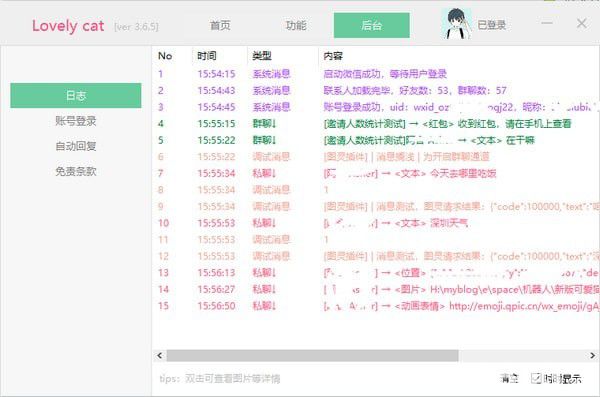600x397 pixels.
Task: Open the 账号登录 sidebar section
Action: coord(76,121)
